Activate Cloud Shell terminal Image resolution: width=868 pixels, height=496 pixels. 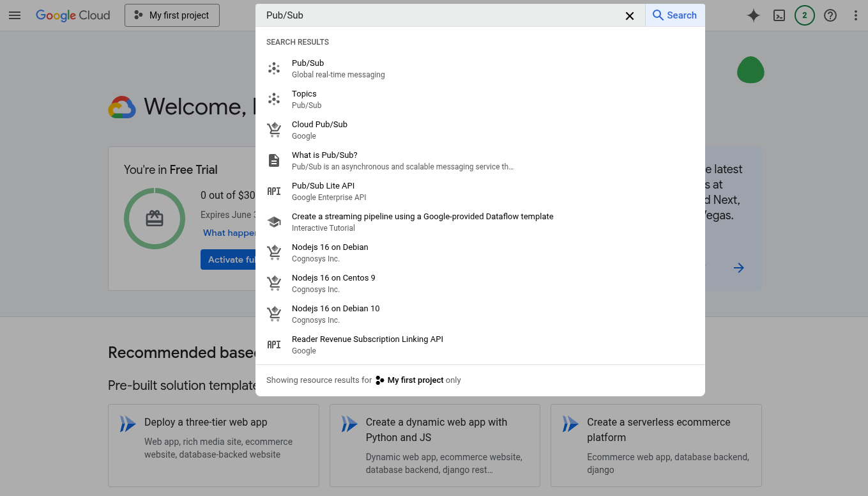click(779, 15)
